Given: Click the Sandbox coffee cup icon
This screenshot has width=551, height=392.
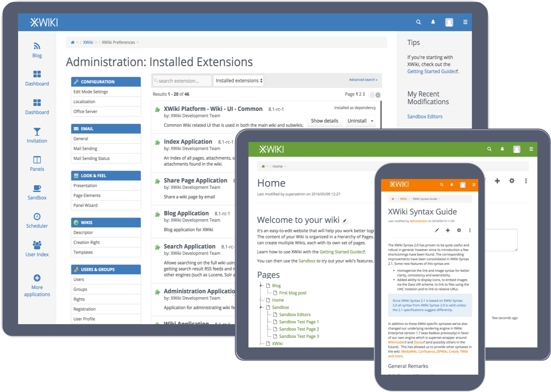Looking at the screenshot, I should coord(37,189).
